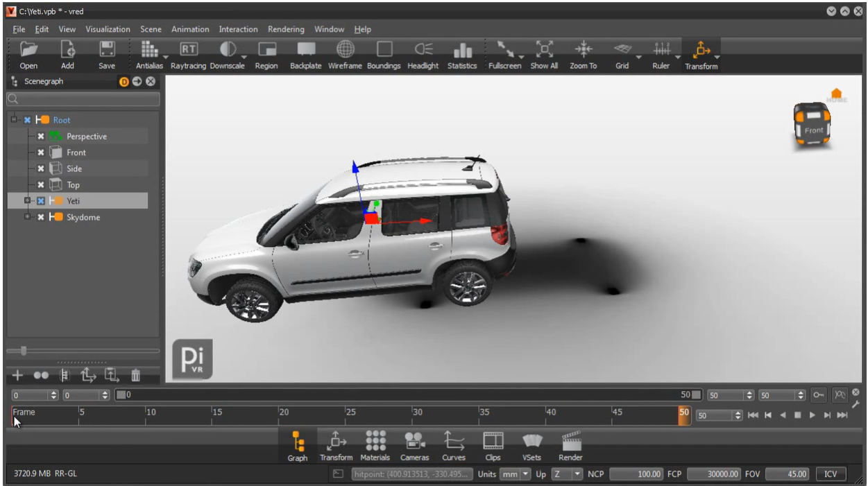Viewport: 868px width, 486px height.
Task: Open the Cameras module
Action: pos(414,440)
